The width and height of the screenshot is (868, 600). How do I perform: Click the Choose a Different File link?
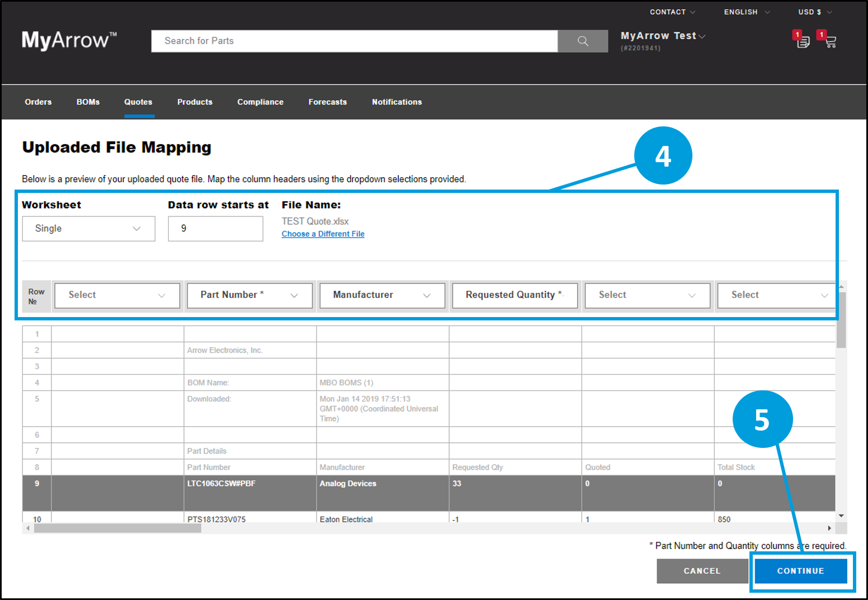point(323,234)
